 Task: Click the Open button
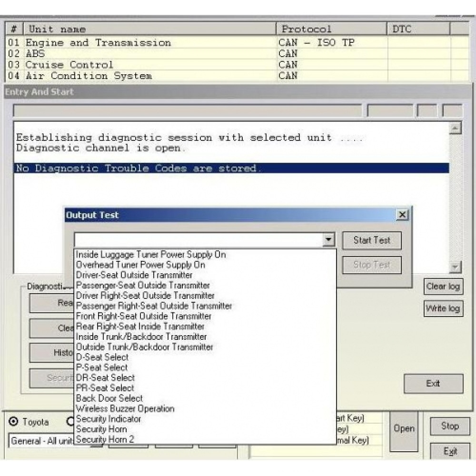pyautogui.click(x=404, y=428)
